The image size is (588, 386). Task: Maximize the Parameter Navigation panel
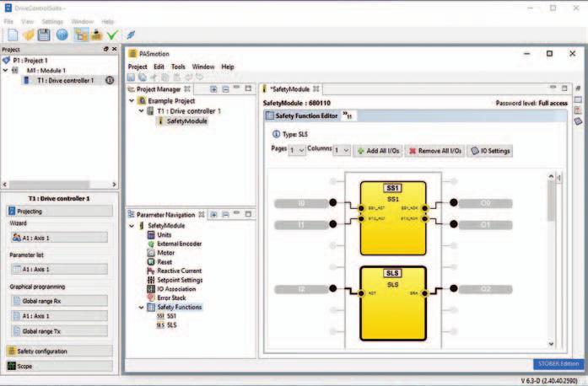[248, 214]
